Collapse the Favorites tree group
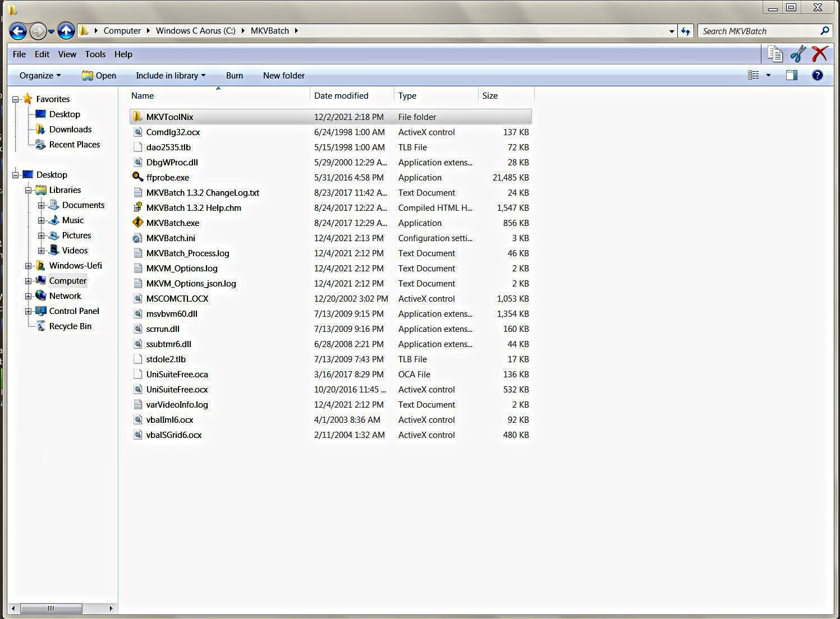 click(x=16, y=99)
